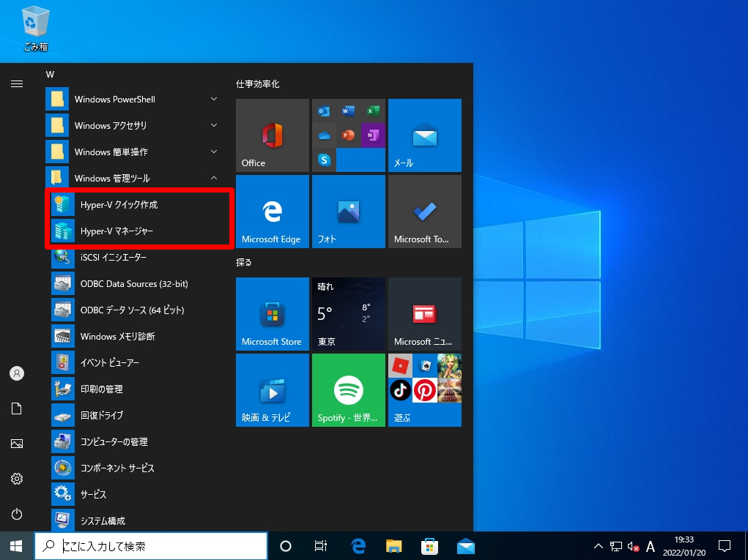Open the 映画 & テレビ tile
The height and width of the screenshot is (560, 748).
tap(273, 390)
